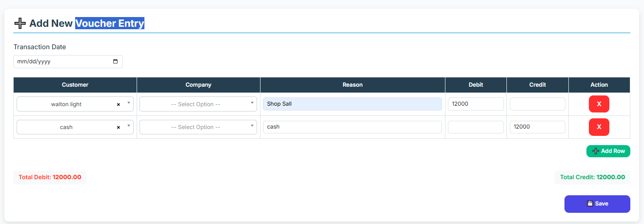Screen dimensions: 644x224
Task: Open the calendar picker in Transaction Date
Action: [x=115, y=62]
